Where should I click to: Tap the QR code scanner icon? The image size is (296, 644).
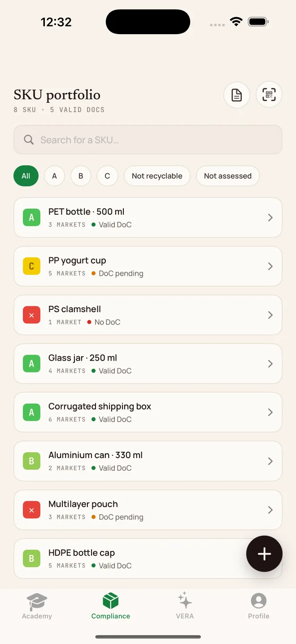click(x=269, y=95)
